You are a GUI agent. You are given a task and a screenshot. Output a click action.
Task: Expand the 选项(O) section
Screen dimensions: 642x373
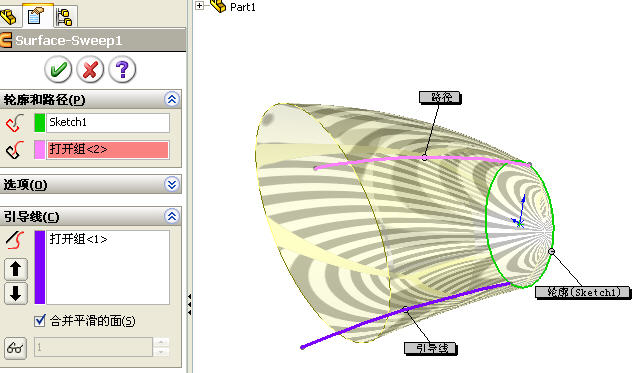172,184
